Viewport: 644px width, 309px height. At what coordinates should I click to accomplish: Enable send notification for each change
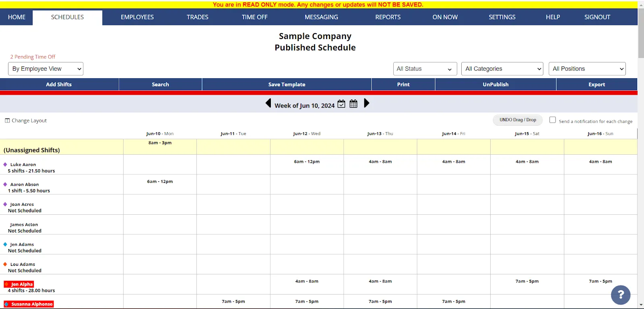click(553, 120)
